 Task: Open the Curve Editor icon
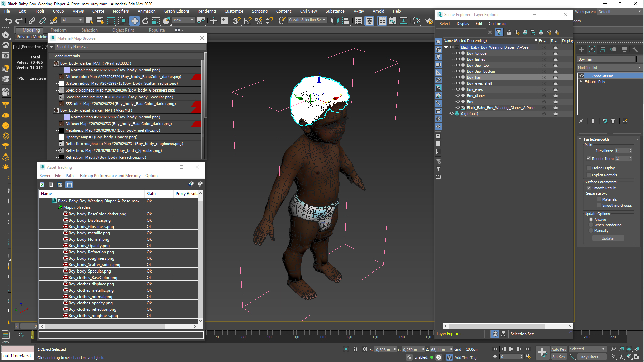(x=393, y=21)
